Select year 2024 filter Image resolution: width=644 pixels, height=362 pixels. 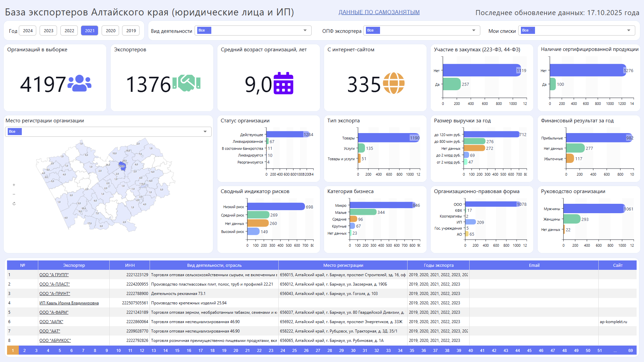pyautogui.click(x=28, y=31)
